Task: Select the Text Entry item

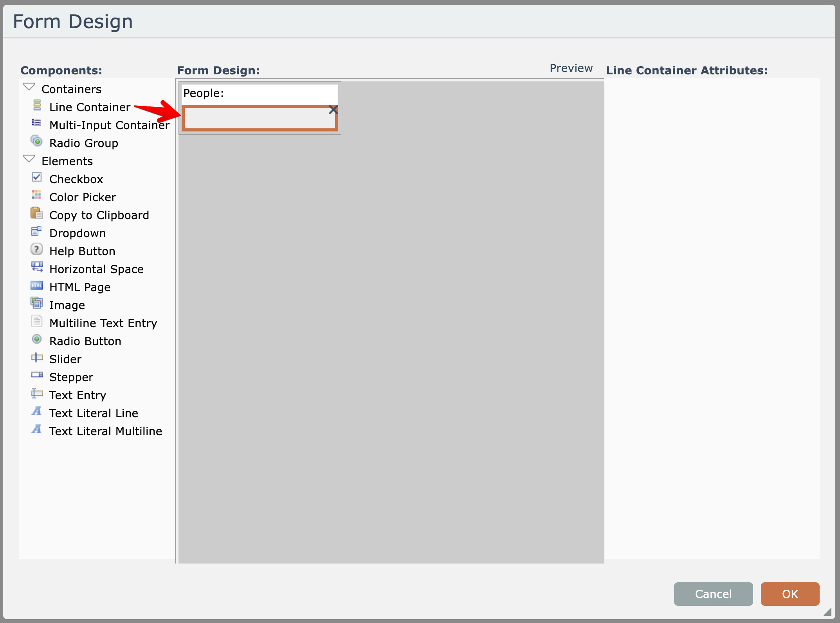Action: (78, 395)
